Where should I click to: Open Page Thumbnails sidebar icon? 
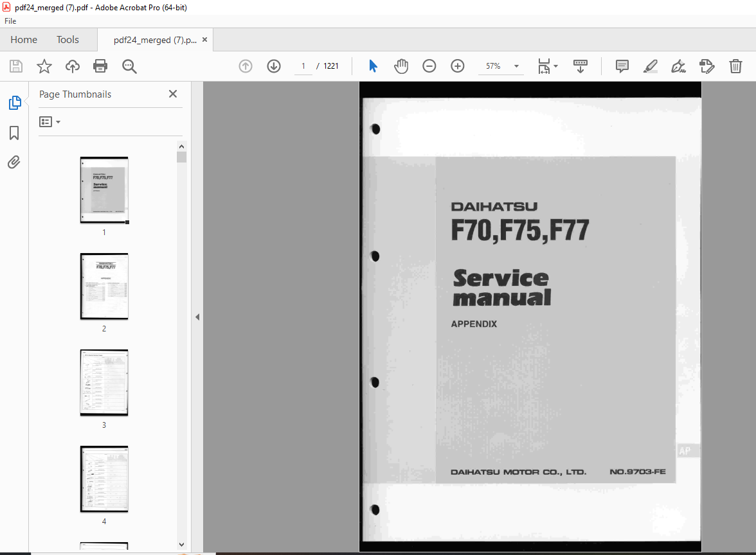coord(14,103)
